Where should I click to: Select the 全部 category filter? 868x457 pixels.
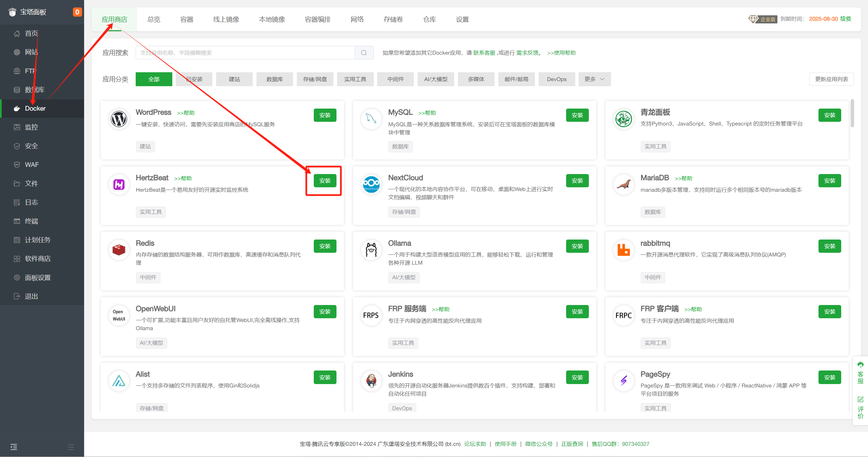pyautogui.click(x=154, y=79)
